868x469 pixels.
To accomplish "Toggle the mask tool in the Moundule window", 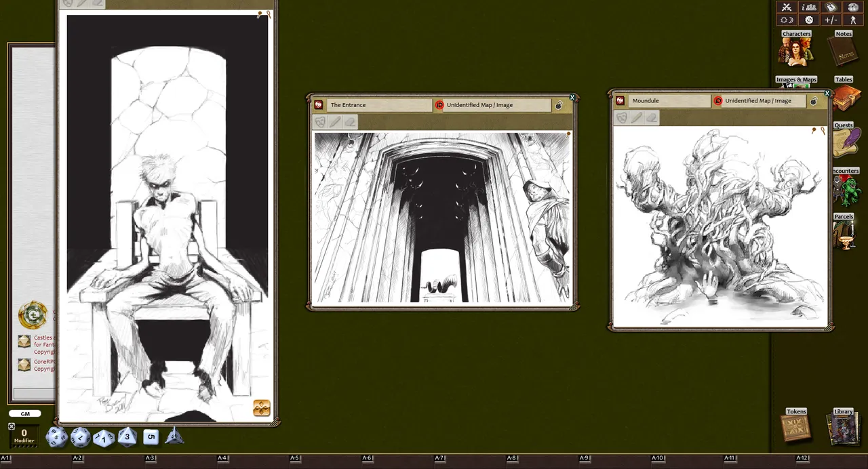I will [621, 118].
